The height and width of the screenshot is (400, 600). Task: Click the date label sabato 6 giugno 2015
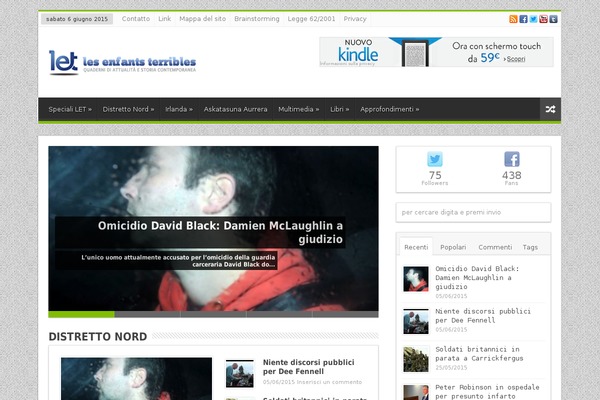click(77, 19)
